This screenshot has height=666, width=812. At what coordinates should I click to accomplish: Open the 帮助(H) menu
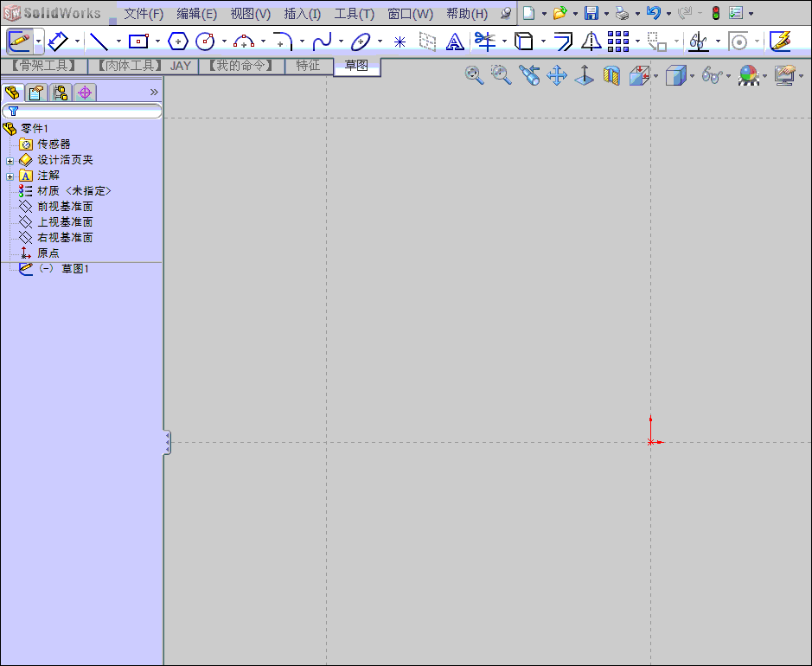point(467,14)
